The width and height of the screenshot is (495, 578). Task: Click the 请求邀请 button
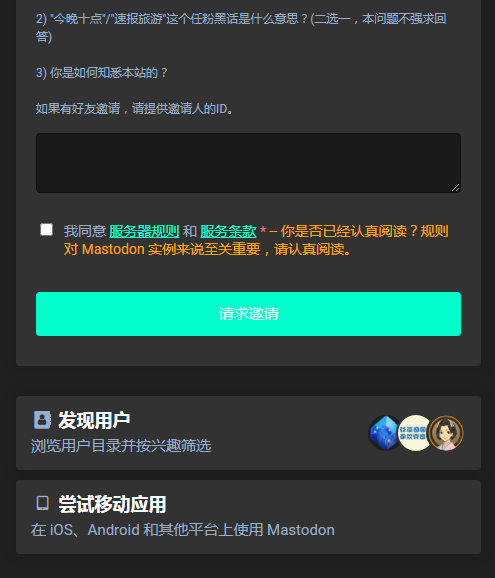point(248,314)
